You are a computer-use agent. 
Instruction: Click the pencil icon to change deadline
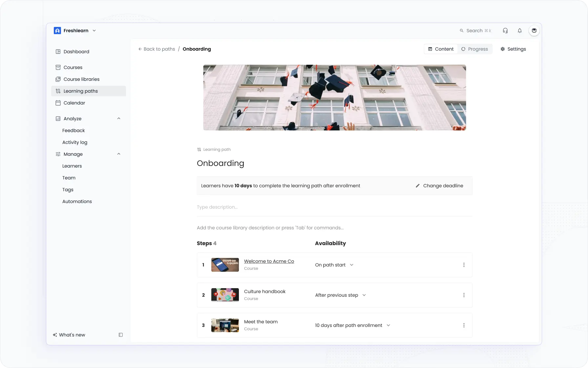[417, 186]
